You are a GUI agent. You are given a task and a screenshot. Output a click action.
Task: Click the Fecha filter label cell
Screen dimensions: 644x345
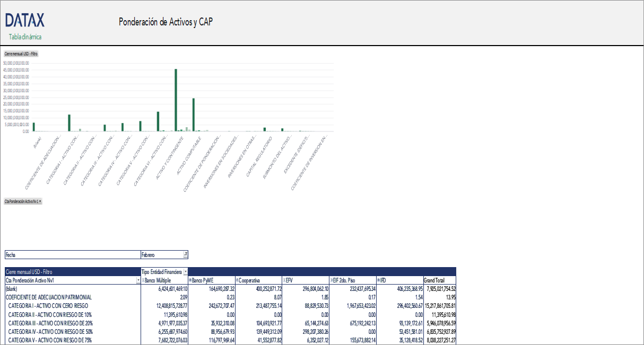pos(72,255)
